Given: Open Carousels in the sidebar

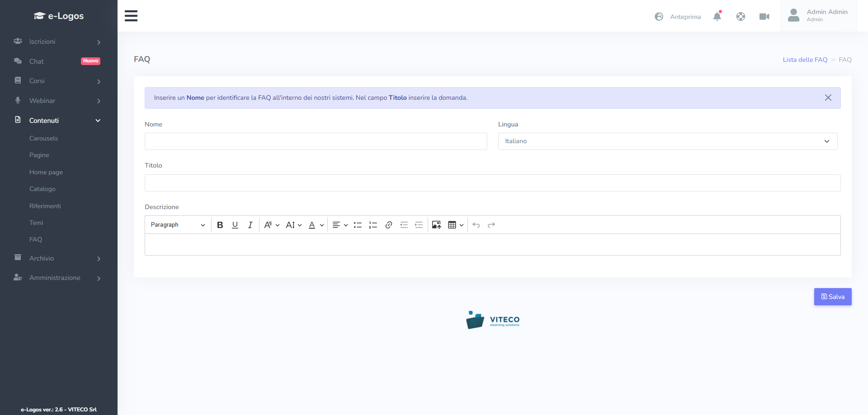Looking at the screenshot, I should pos(43,138).
